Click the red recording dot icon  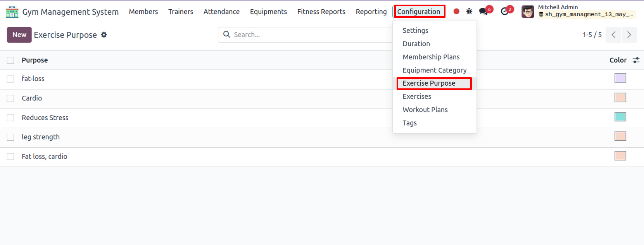[x=456, y=12]
